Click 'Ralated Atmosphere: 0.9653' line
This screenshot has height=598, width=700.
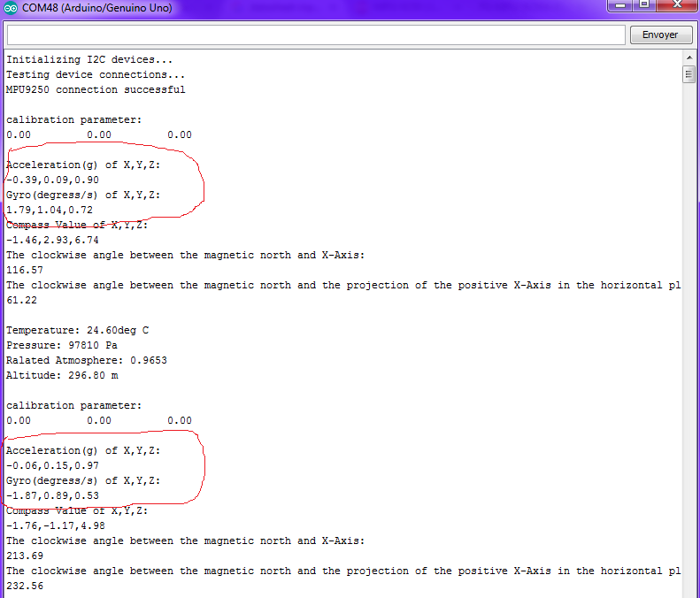point(87,360)
